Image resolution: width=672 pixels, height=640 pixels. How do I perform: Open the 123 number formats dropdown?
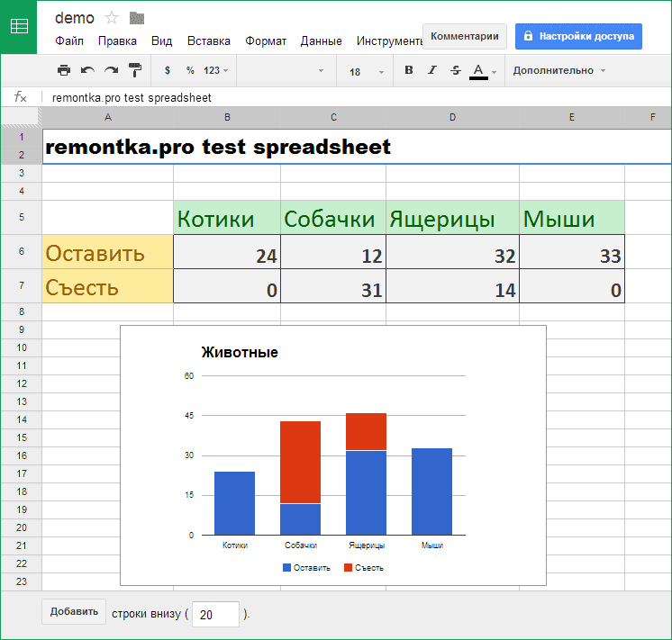215,70
